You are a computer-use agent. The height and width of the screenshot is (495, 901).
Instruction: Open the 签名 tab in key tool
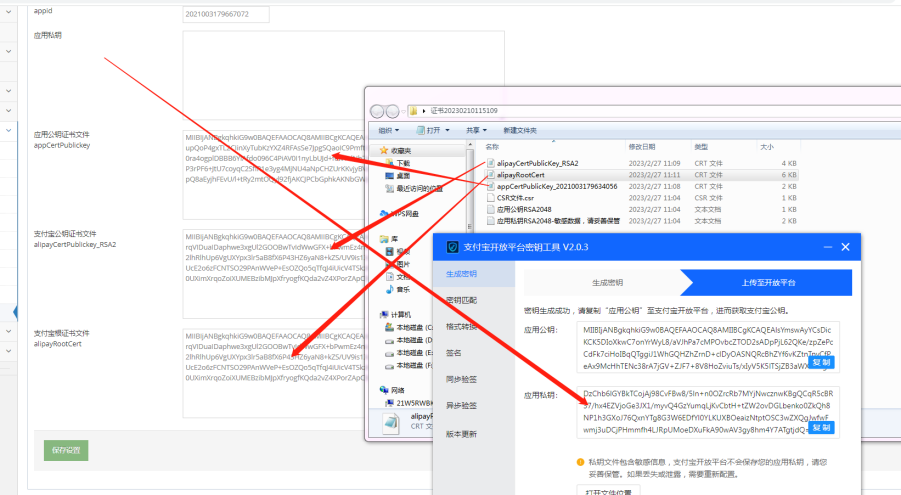pyautogui.click(x=454, y=353)
